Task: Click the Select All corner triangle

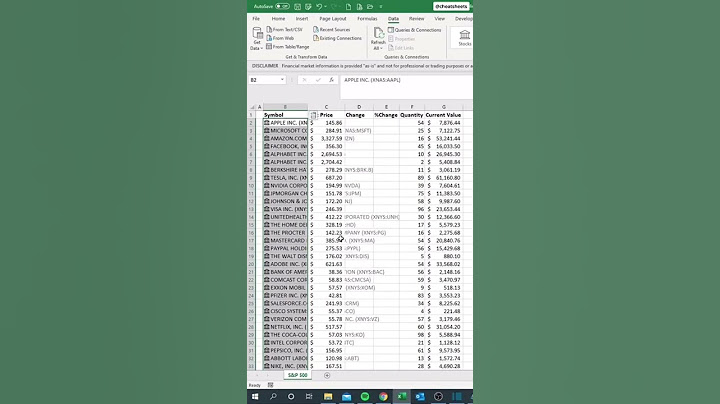Action: [x=252, y=107]
